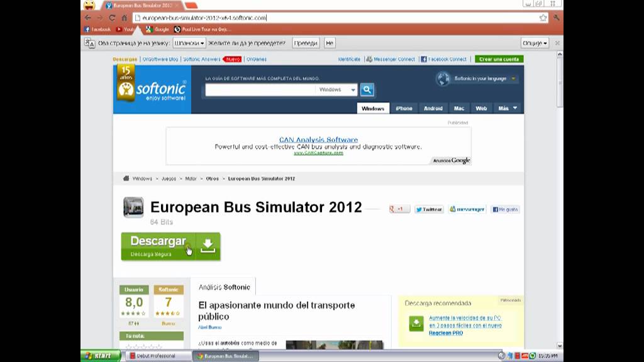Click the translate bar language icon
Image resolution: width=644 pixels, height=362 pixels.
tap(89, 43)
